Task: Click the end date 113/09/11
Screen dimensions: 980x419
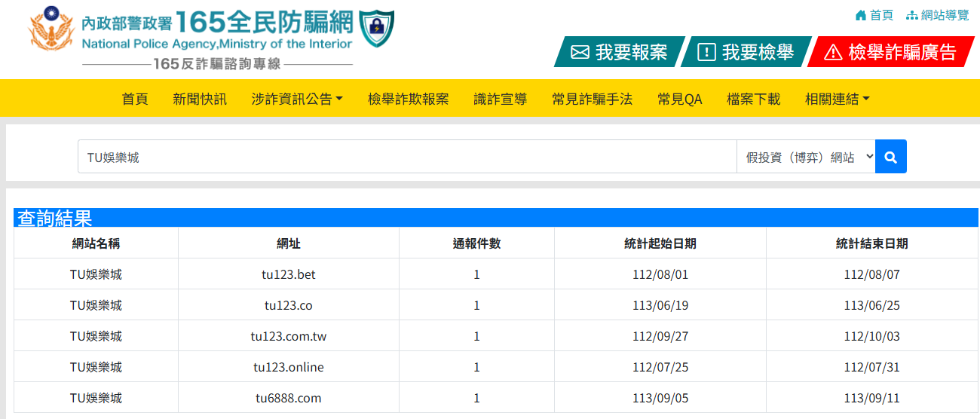Action: (x=872, y=398)
